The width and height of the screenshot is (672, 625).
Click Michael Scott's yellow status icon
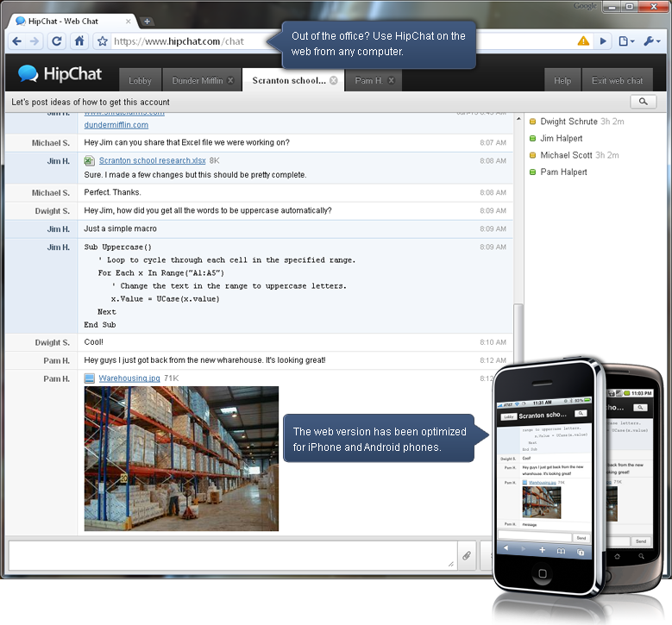point(533,155)
